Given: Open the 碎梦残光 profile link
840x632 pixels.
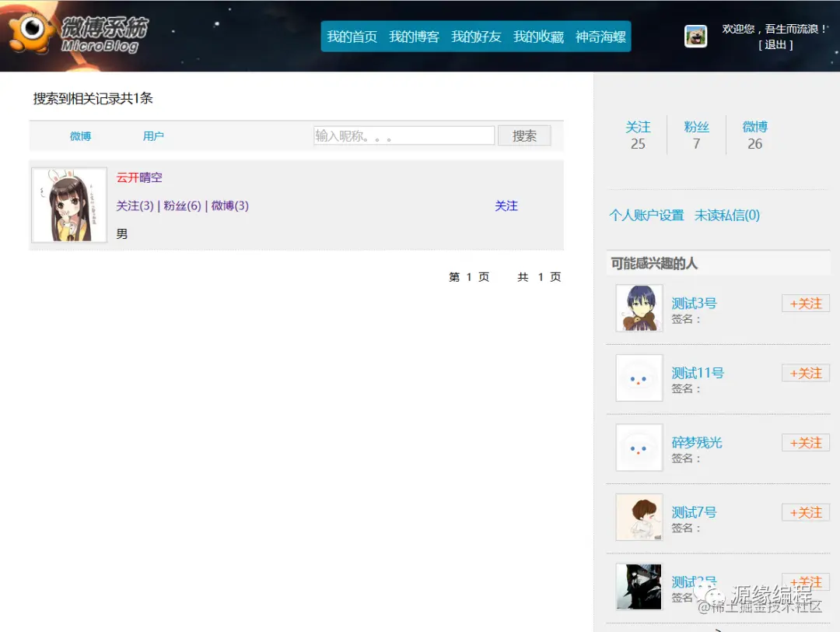Looking at the screenshot, I should click(x=697, y=443).
